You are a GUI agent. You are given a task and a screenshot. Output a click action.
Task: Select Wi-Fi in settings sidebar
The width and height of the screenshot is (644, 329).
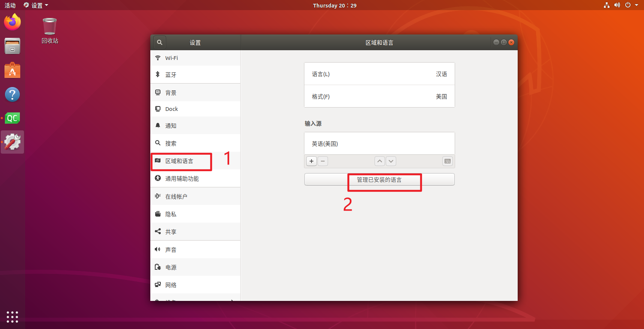195,58
